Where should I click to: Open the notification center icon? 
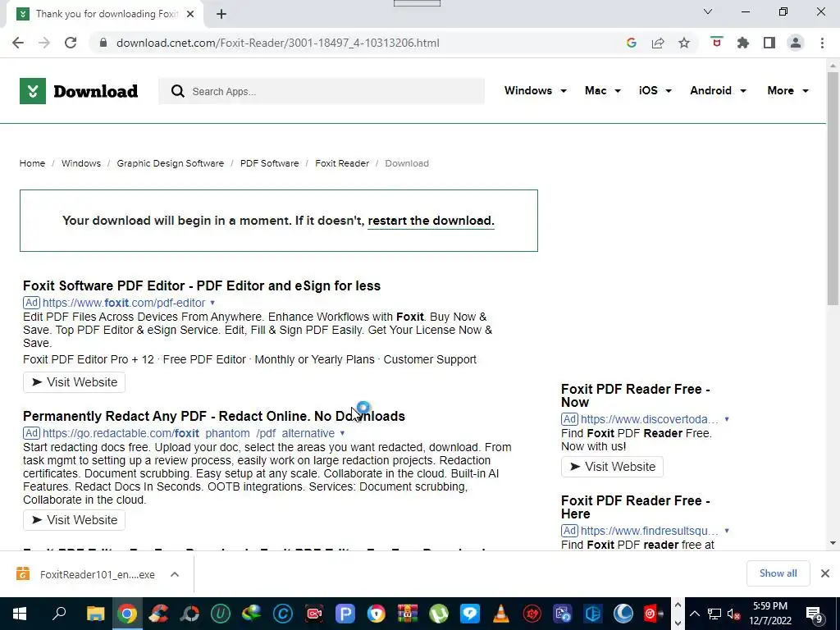[815, 614]
